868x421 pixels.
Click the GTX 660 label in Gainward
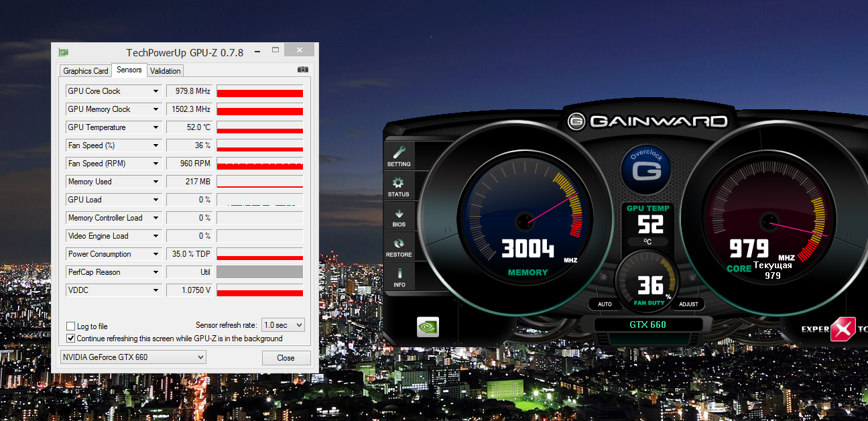click(647, 325)
